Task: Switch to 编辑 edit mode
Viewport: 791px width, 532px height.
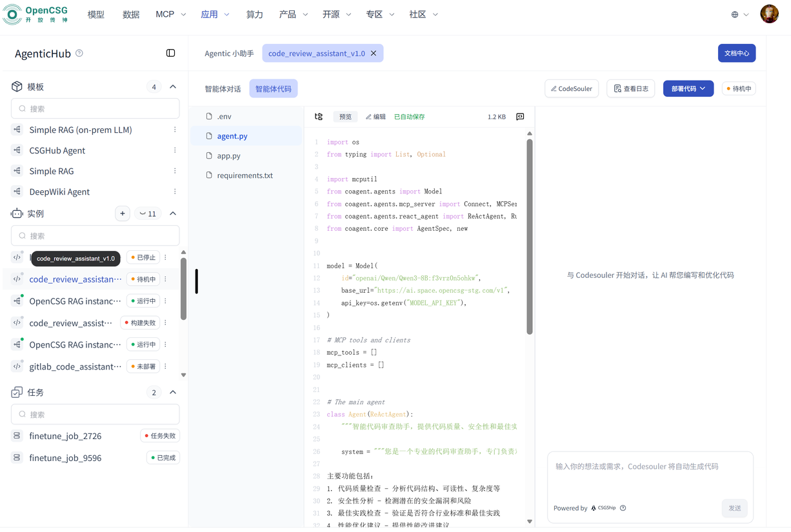Action: click(375, 117)
